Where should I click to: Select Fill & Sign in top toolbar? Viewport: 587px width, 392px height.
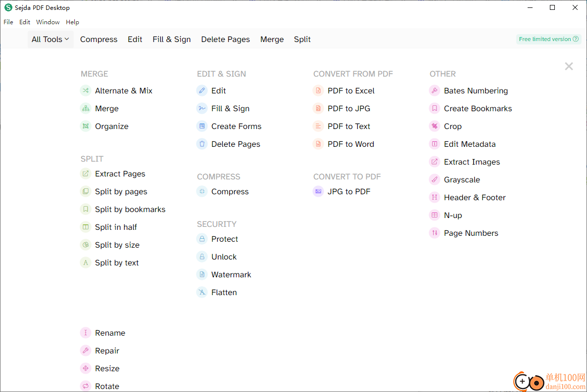(x=171, y=39)
